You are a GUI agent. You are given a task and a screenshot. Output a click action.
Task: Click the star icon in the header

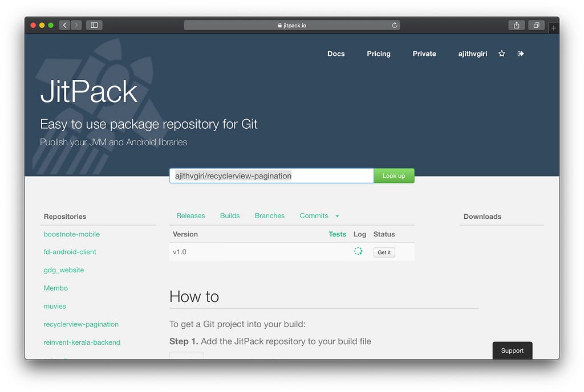click(502, 54)
